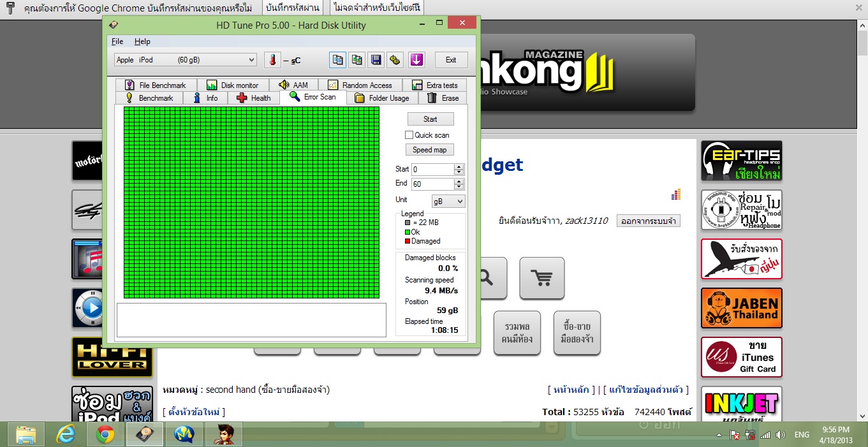The width and height of the screenshot is (868, 447).
Task: Switch to the Info tab
Action: 206,98
